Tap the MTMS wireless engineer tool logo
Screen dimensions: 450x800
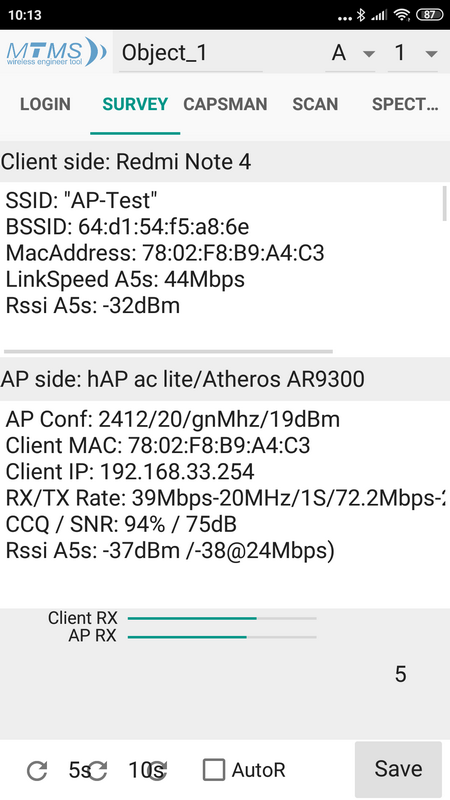click(56, 52)
